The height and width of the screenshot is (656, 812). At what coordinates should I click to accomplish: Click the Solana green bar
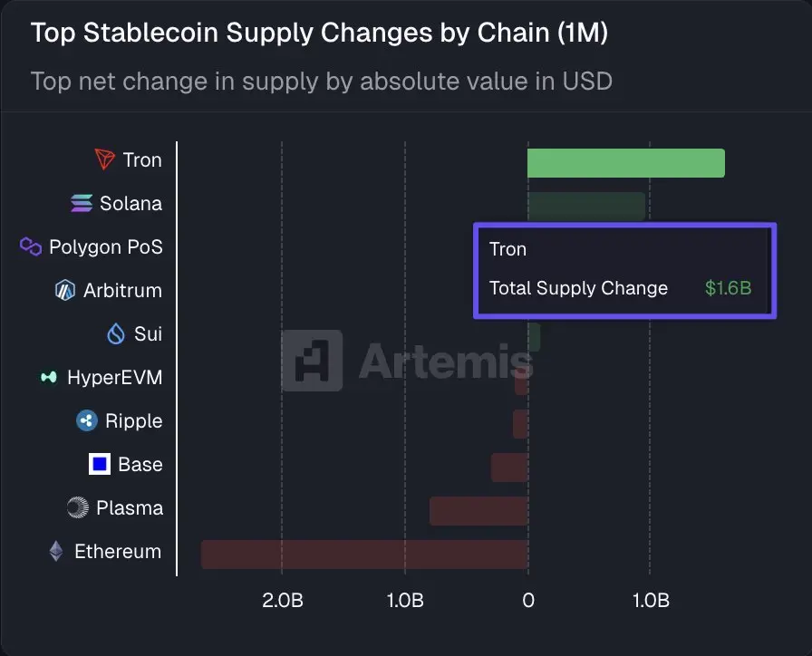585,206
